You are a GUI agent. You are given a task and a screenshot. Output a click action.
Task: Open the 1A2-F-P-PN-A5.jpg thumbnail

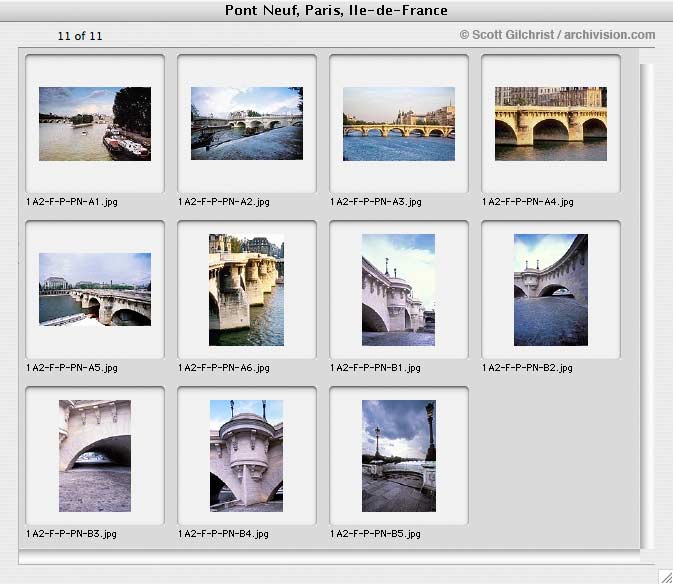(95, 290)
